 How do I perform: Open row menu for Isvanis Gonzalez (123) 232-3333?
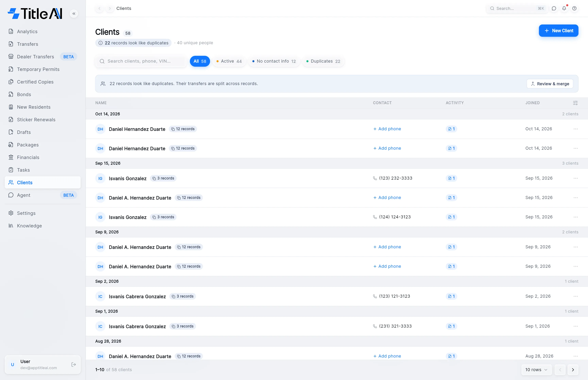[575, 178]
